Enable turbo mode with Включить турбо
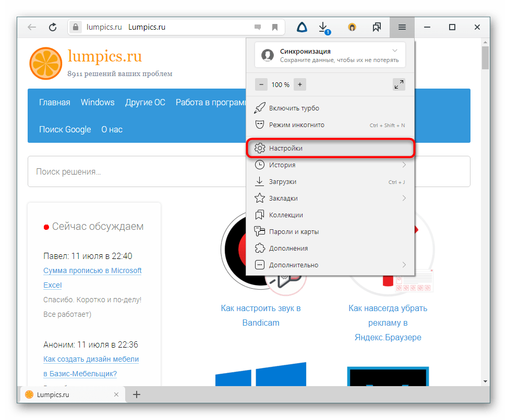The width and height of the screenshot is (507, 420). click(294, 108)
